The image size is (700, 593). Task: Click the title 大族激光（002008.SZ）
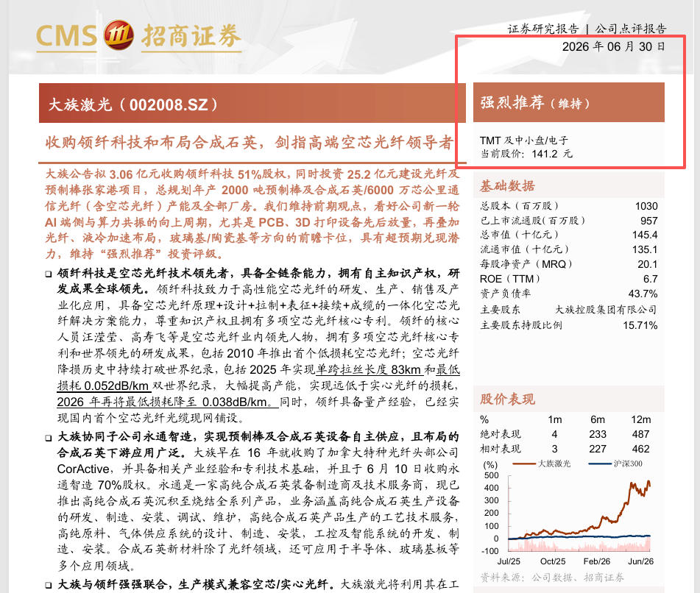click(x=132, y=105)
